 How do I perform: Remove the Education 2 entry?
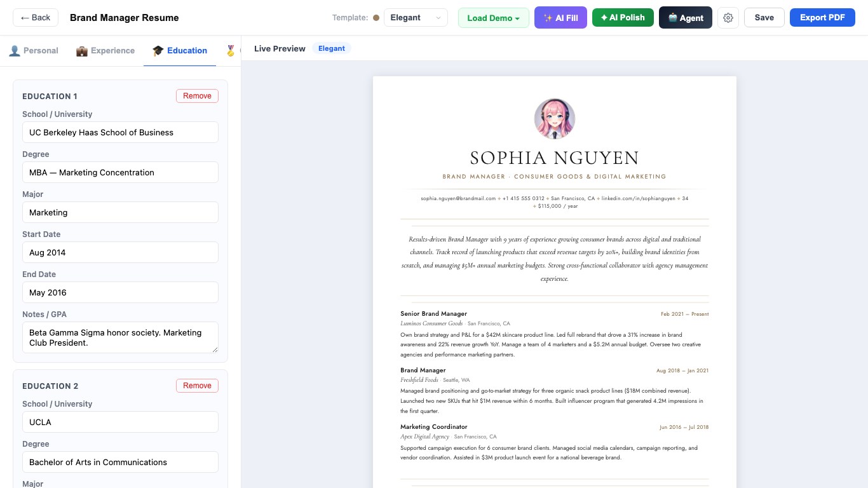(197, 386)
